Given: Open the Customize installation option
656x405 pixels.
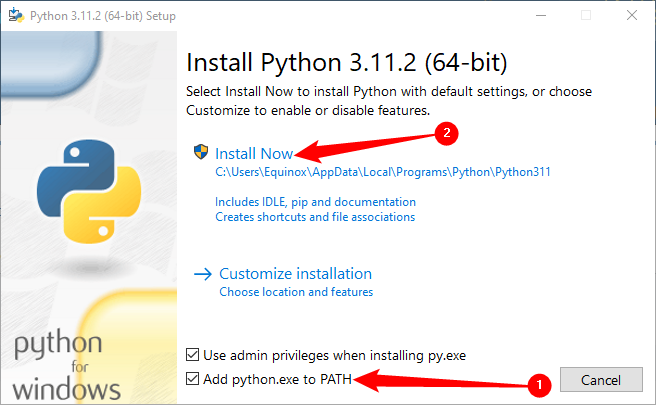Looking at the screenshot, I should 295,274.
